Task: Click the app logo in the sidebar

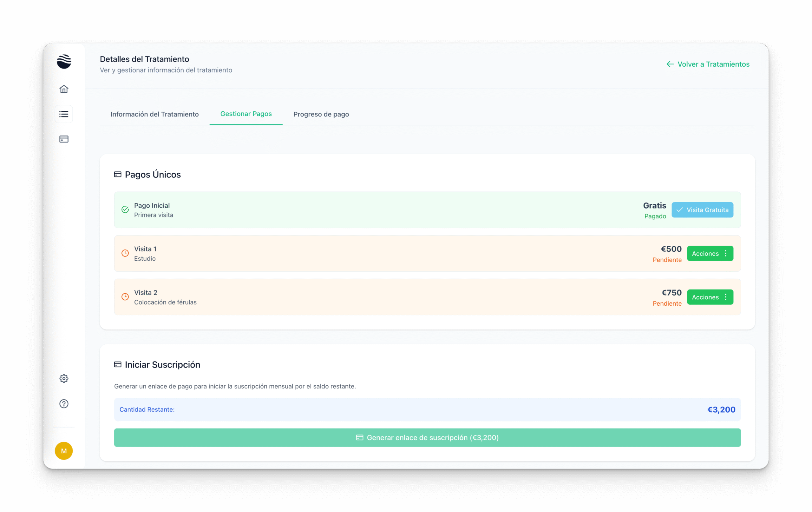Action: [64, 62]
